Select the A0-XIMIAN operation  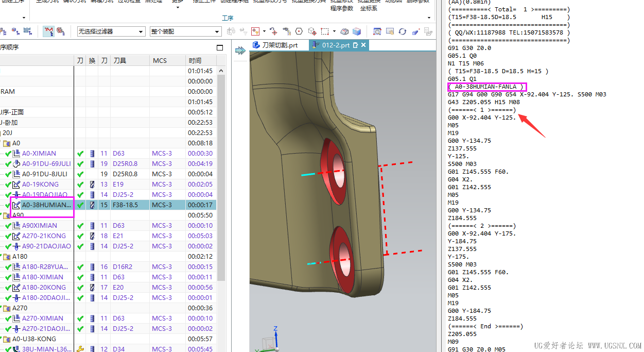[x=39, y=153]
